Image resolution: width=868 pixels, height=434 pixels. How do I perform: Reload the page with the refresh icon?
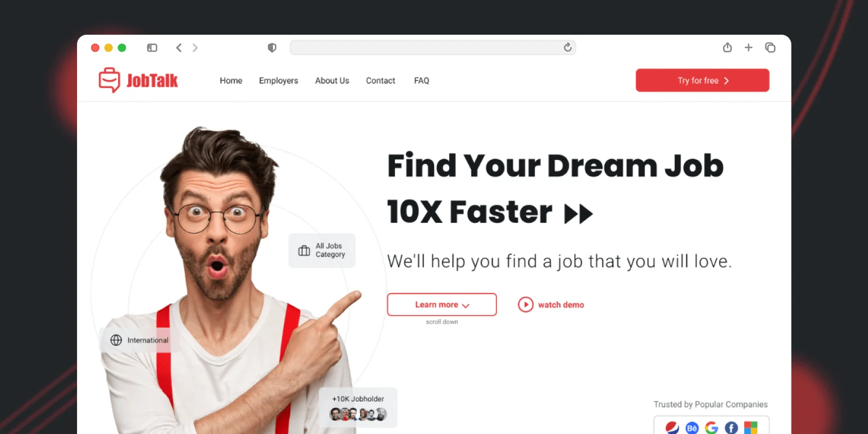coord(567,48)
